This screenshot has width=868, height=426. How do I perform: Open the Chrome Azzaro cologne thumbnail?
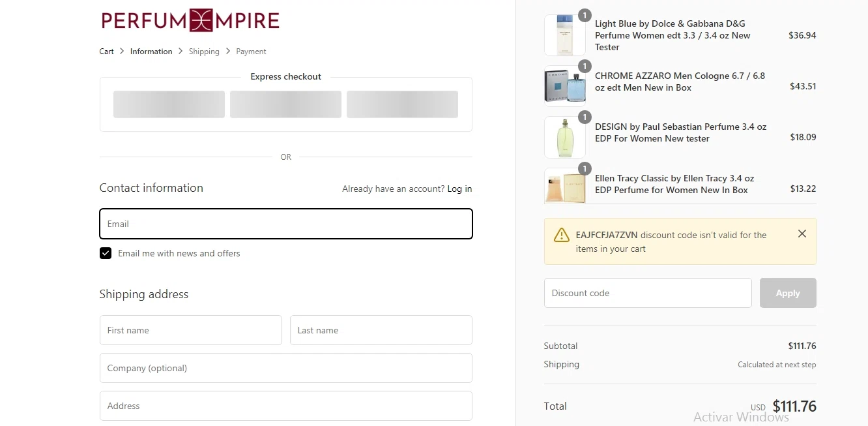(565, 86)
